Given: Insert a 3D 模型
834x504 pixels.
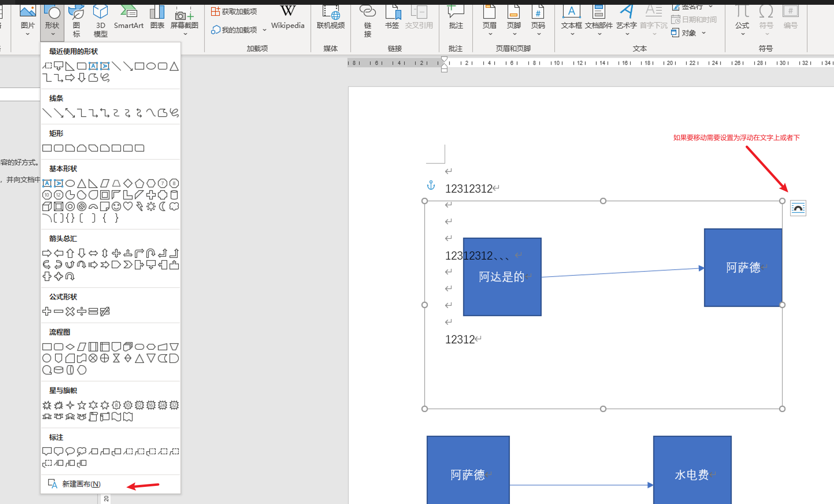Looking at the screenshot, I should point(101,20).
